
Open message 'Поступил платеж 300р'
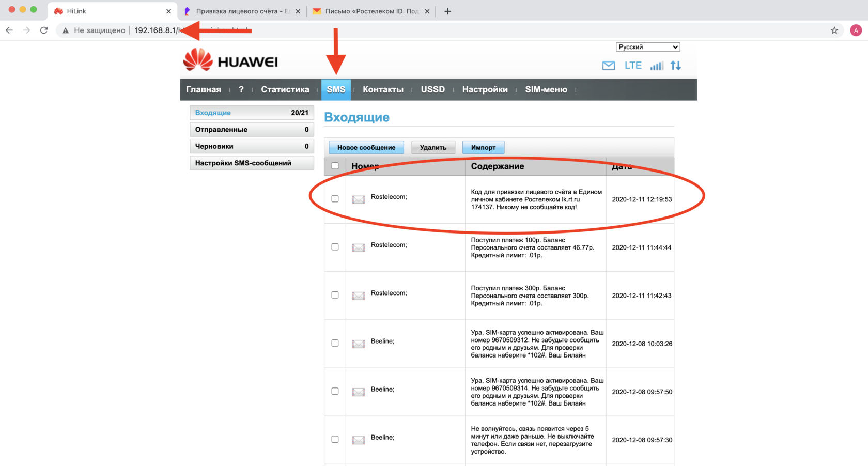(x=530, y=296)
